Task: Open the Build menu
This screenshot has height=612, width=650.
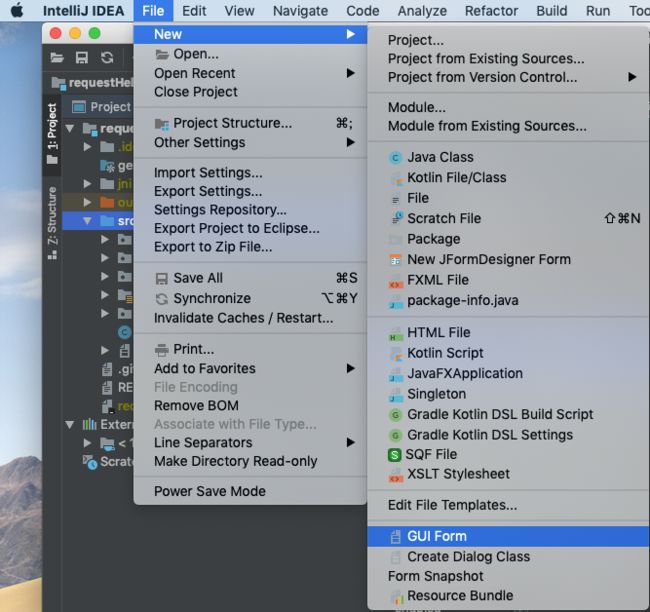Action: coord(552,10)
